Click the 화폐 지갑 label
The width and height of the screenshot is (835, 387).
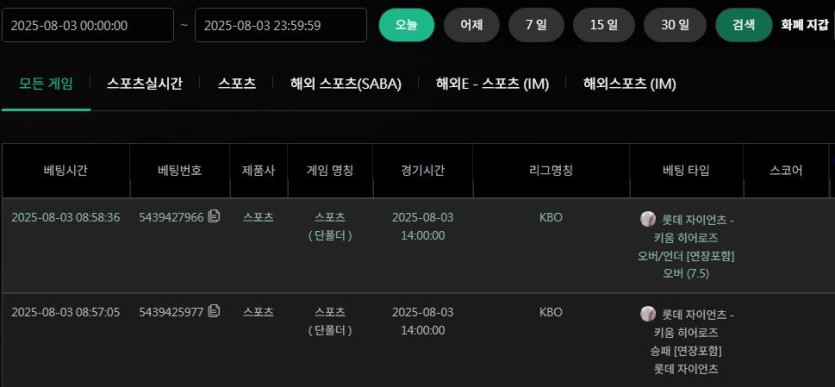click(x=805, y=24)
